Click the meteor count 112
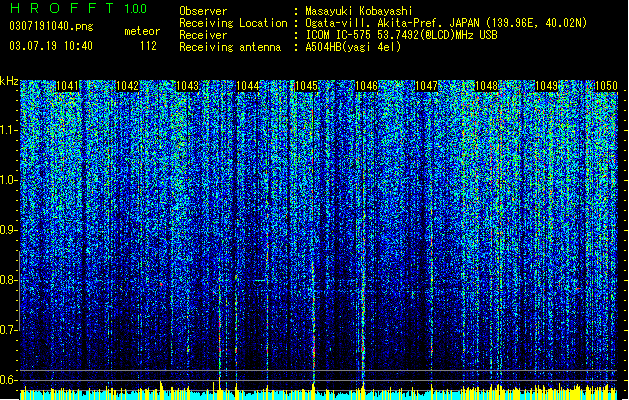The width and height of the screenshot is (629, 400). coord(148,46)
